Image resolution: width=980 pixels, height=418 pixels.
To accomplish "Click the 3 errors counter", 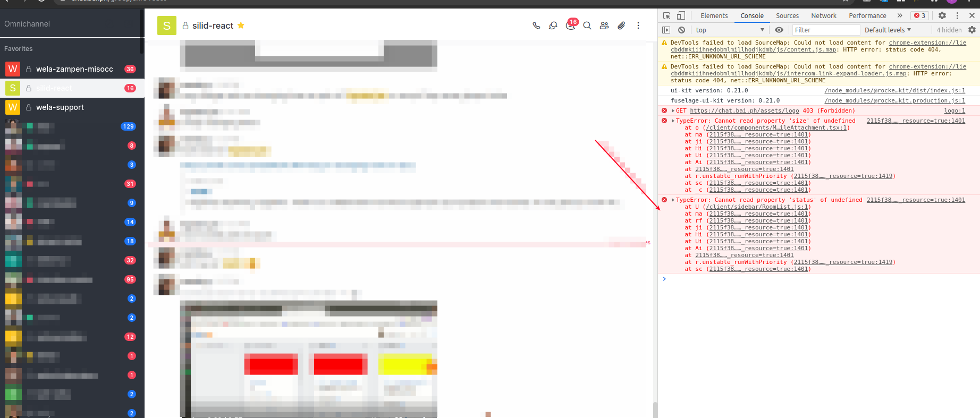I will 920,15.
